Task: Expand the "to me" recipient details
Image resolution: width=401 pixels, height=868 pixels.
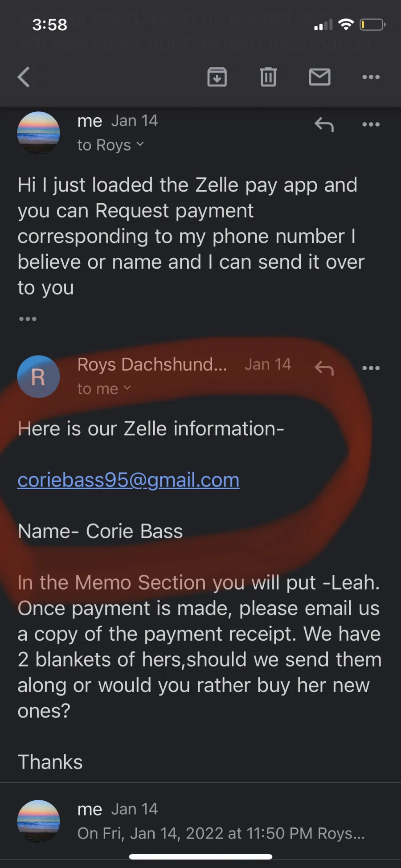Action: click(104, 389)
